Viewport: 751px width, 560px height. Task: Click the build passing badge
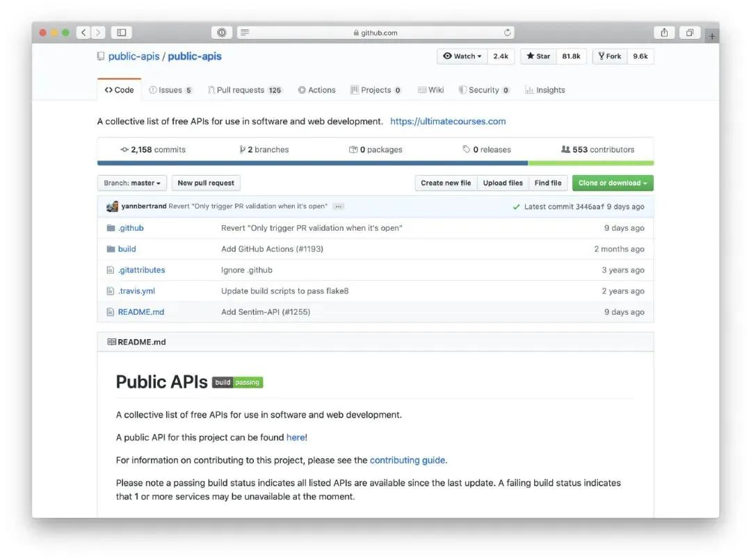pyautogui.click(x=238, y=382)
